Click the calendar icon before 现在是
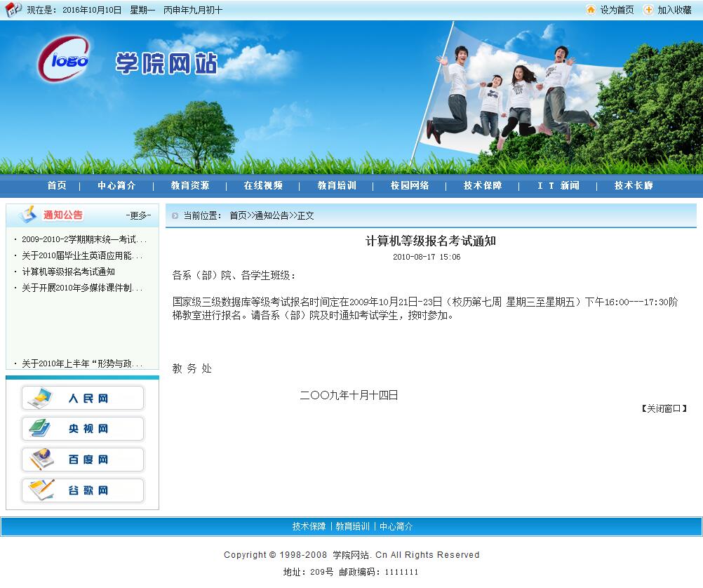Image resolution: width=703 pixels, height=588 pixels. [x=13, y=9]
